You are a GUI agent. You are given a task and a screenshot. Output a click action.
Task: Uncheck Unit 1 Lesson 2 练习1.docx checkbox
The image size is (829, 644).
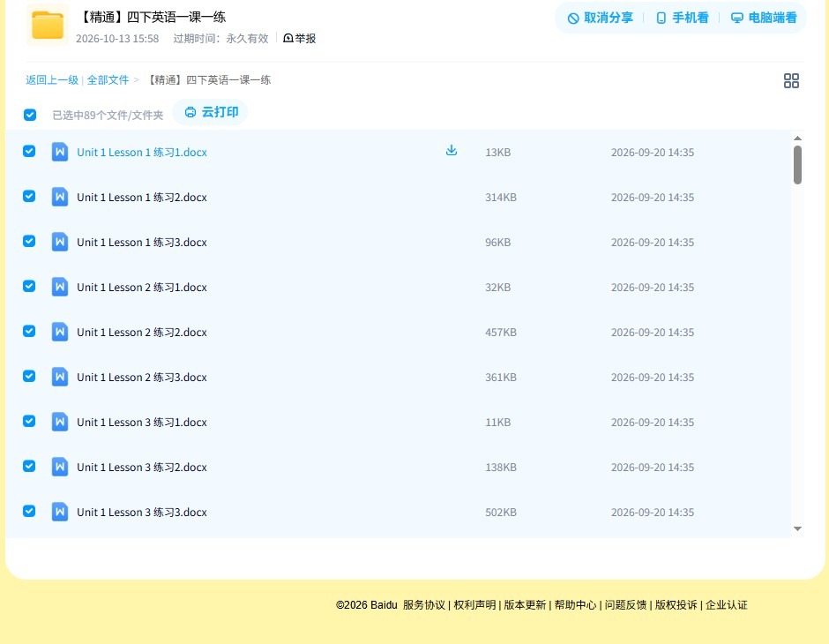[x=29, y=286]
